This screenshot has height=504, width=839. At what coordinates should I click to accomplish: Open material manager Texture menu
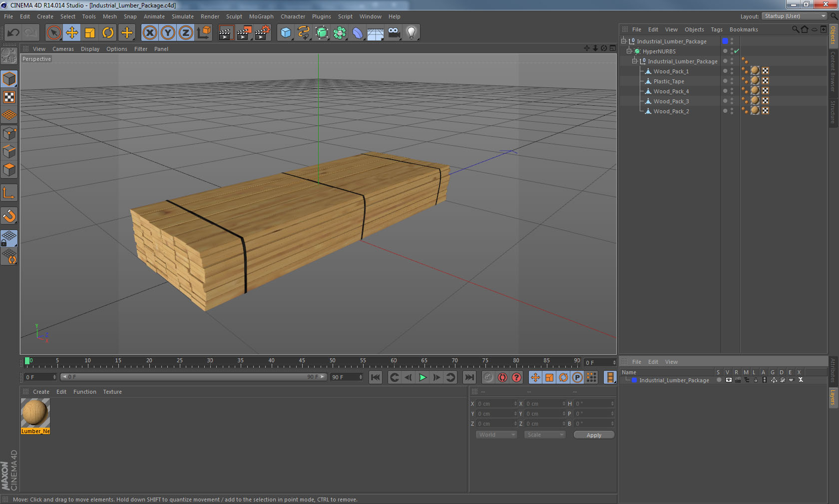click(x=112, y=392)
